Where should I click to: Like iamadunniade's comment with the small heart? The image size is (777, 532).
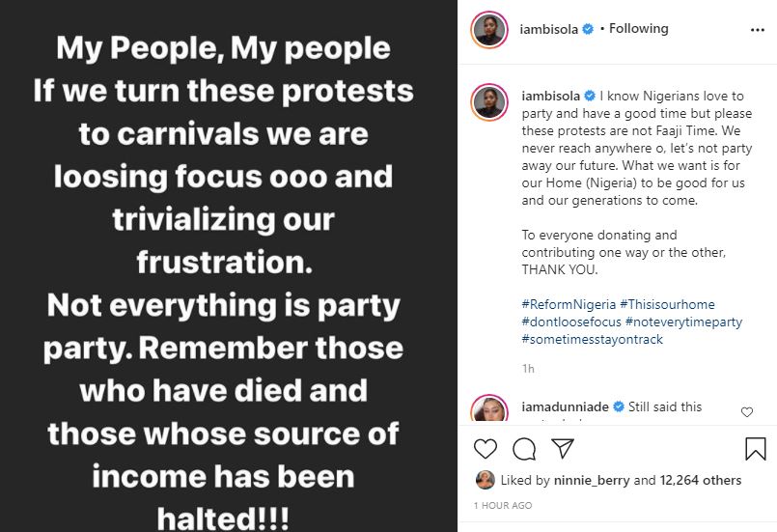(746, 412)
